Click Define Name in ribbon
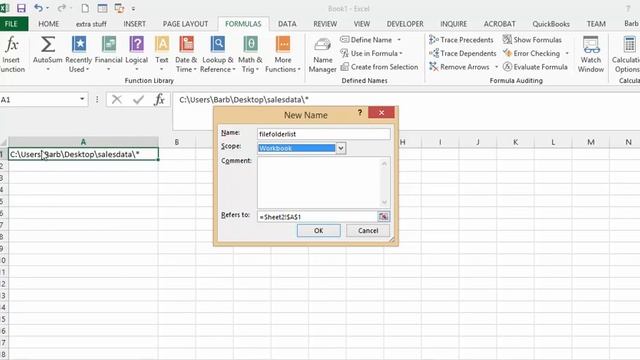Image resolution: width=640 pixels, height=360 pixels. pos(366,40)
